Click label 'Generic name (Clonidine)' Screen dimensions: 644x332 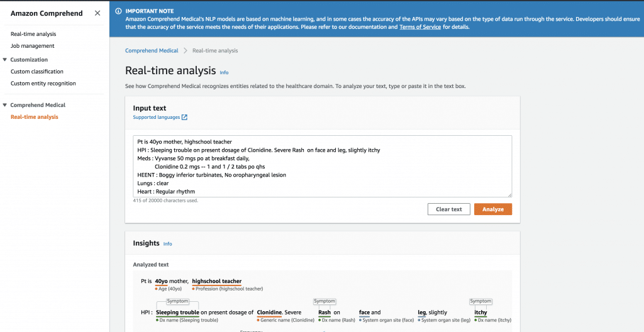tap(286, 320)
